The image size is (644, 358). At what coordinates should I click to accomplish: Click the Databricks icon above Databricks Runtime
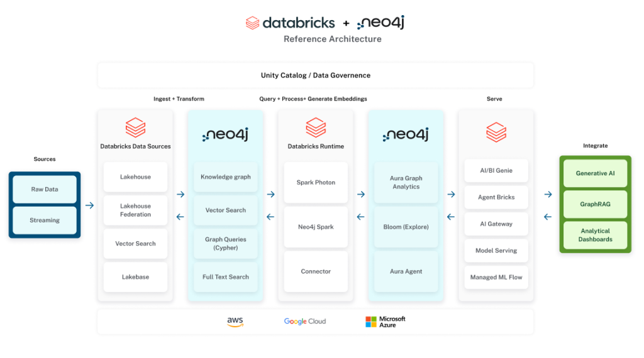point(316,127)
